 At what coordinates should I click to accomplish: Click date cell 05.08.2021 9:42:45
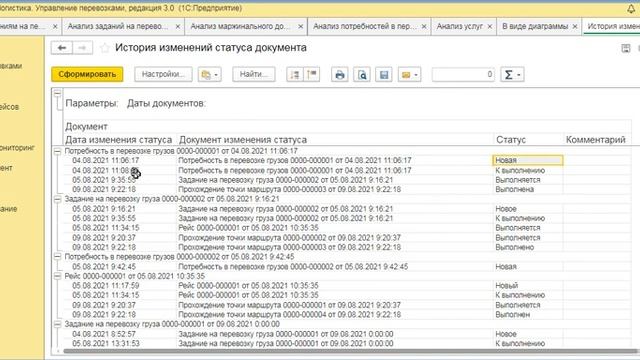104,267
